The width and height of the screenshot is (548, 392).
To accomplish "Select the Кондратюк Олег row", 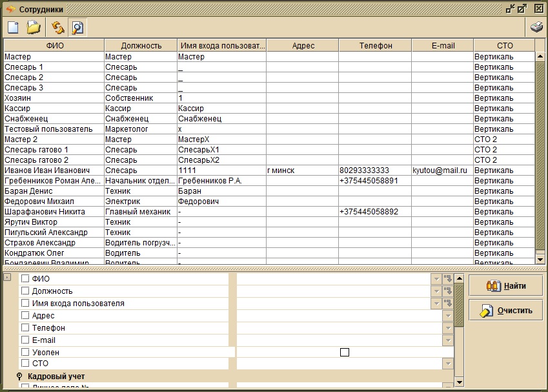I will coord(269,253).
